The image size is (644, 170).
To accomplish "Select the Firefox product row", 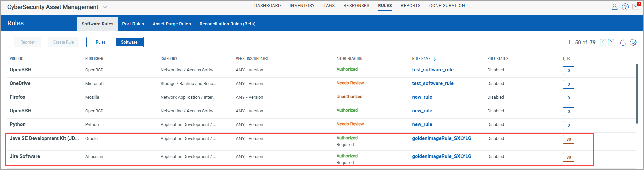I will [322, 98].
